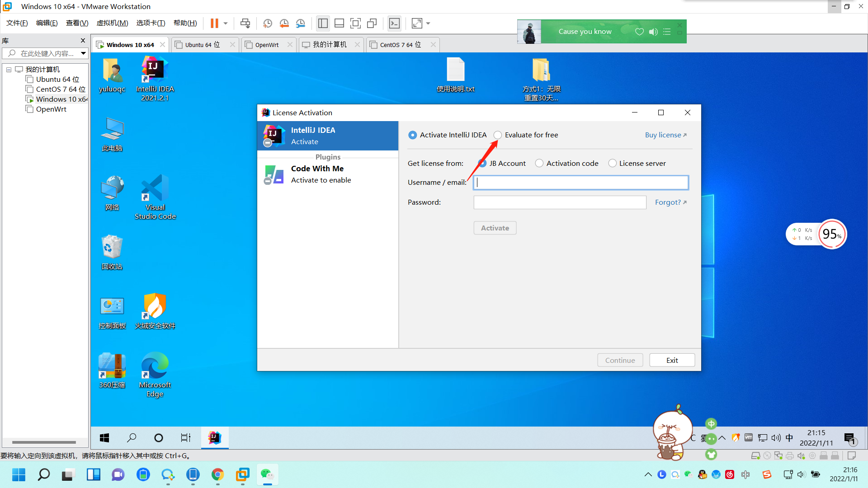Open Chrome from host taskbar

218,474
